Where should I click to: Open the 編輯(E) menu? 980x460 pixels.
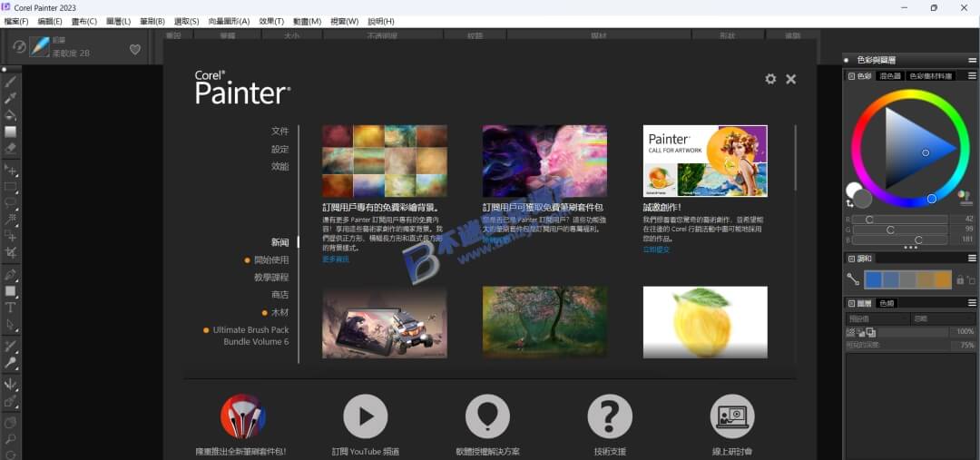click(50, 21)
